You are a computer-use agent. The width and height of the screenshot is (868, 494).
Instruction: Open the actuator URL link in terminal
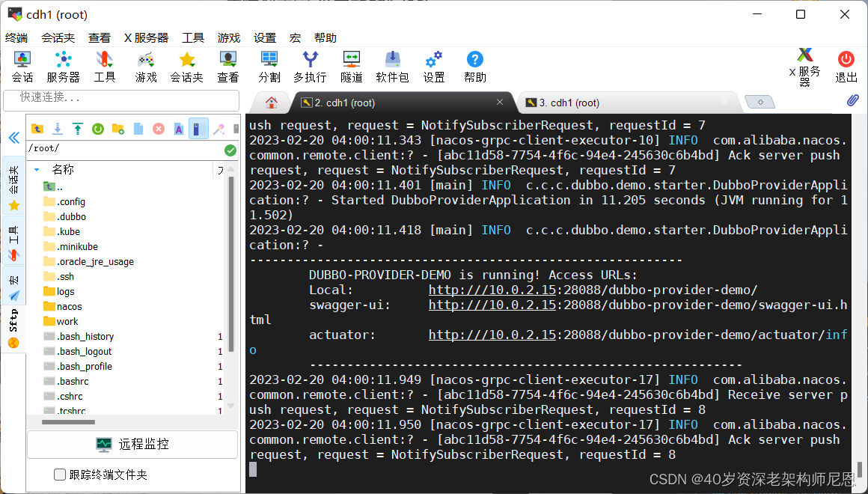[492, 335]
